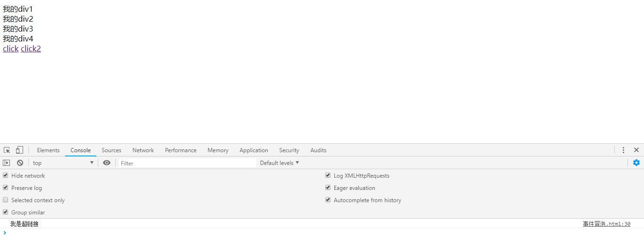Select the Console tab
The image size is (644, 246).
pyautogui.click(x=81, y=150)
